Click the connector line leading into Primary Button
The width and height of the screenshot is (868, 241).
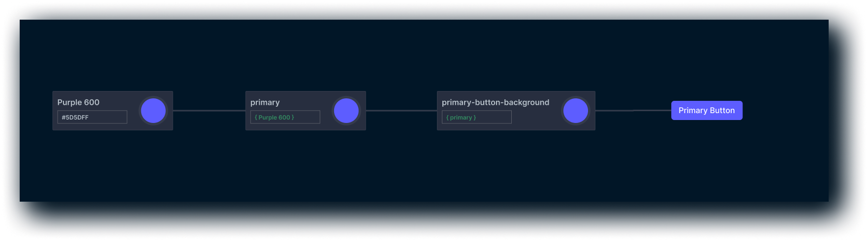point(633,111)
